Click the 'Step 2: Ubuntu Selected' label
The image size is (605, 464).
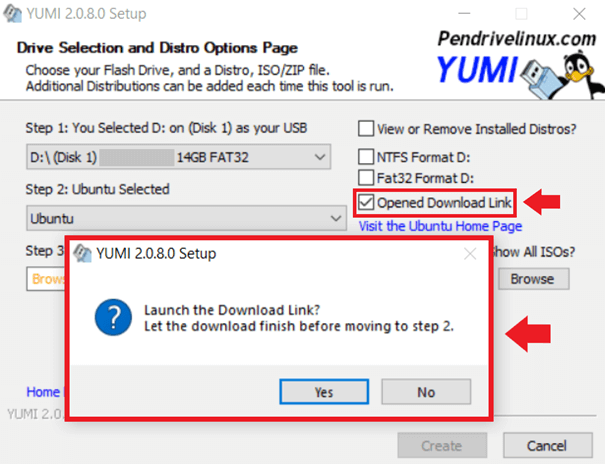(98, 189)
